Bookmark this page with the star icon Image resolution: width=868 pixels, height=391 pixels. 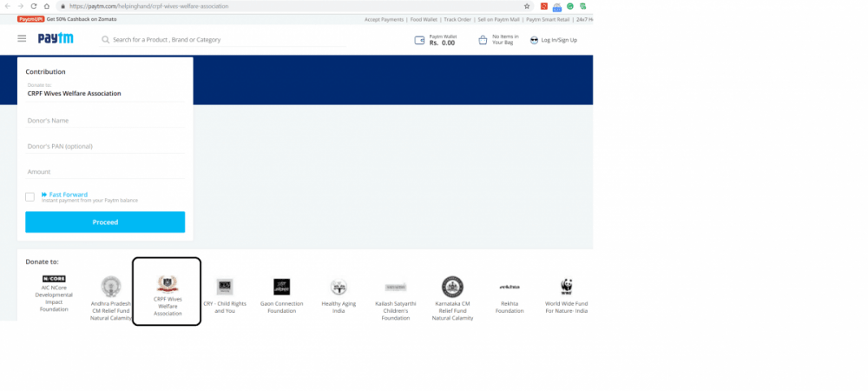[527, 6]
